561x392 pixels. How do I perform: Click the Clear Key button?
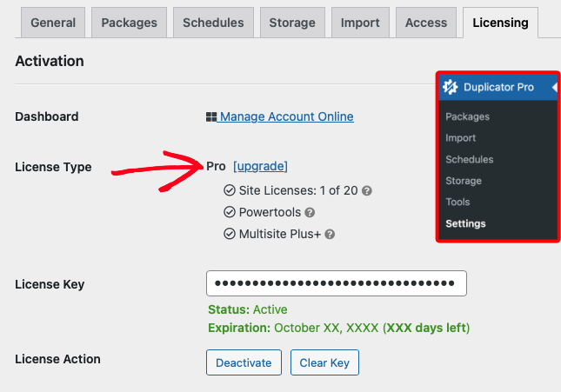pos(324,362)
